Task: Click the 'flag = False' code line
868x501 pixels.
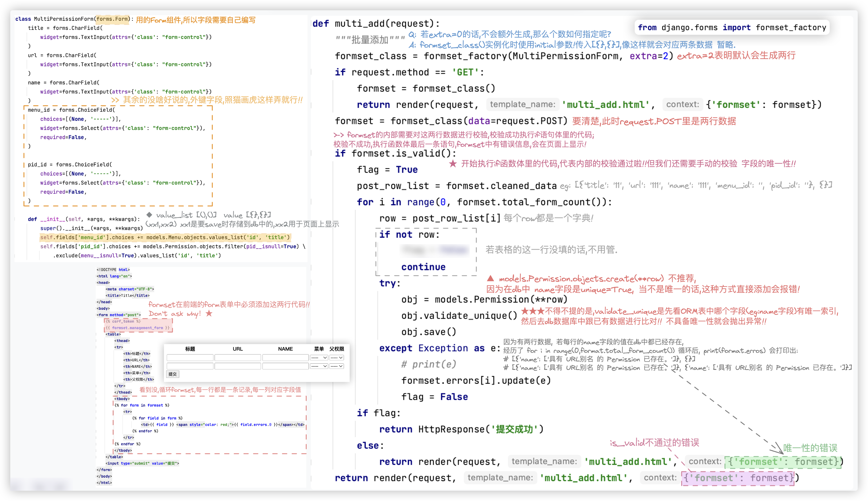Action: [435, 397]
